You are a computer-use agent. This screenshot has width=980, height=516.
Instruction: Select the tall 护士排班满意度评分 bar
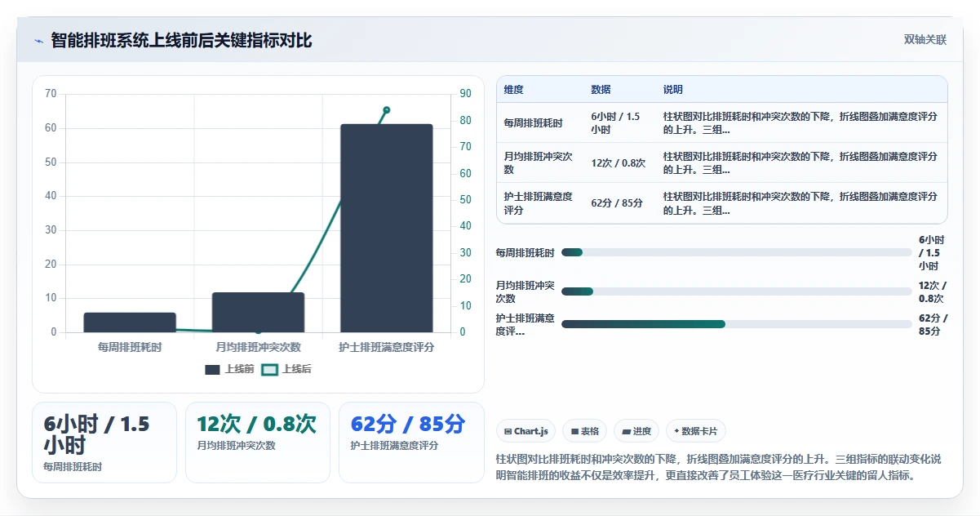[387, 229]
